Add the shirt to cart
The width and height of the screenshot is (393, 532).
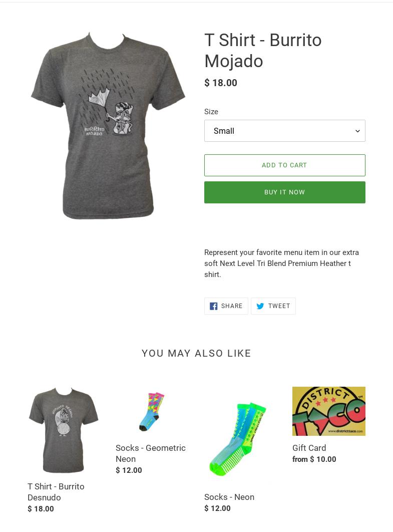coord(284,165)
